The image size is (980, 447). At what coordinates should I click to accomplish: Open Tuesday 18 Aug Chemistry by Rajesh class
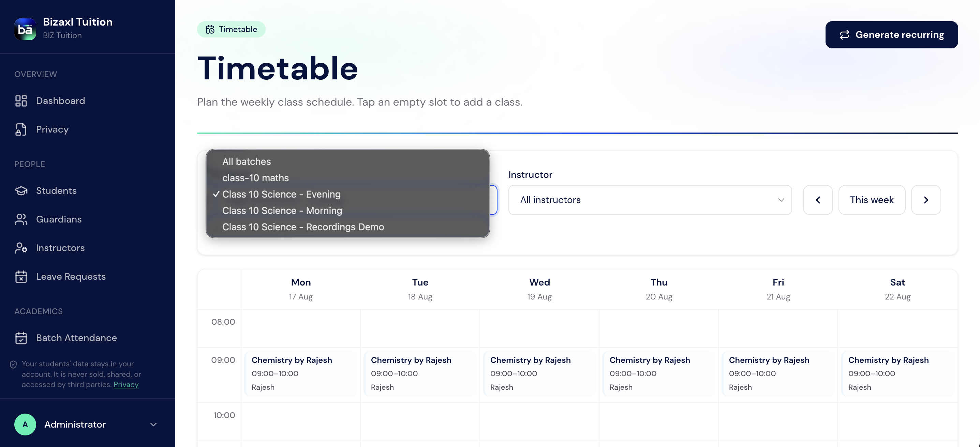tap(420, 374)
